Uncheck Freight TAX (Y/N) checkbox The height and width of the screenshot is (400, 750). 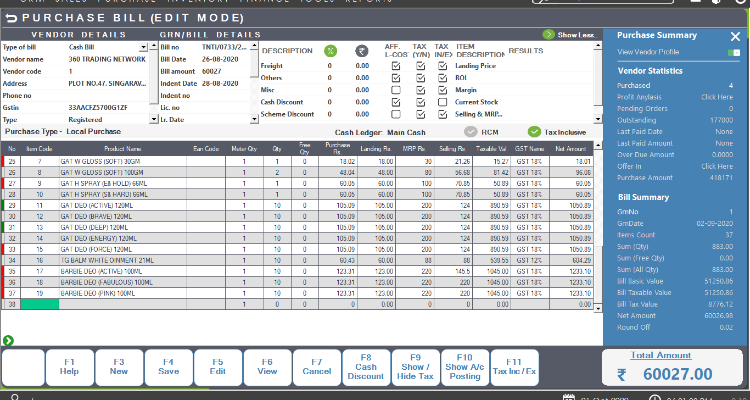click(420, 66)
